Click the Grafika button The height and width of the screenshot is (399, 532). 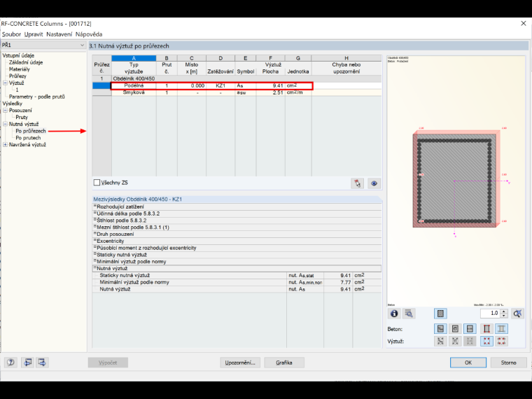(x=284, y=363)
